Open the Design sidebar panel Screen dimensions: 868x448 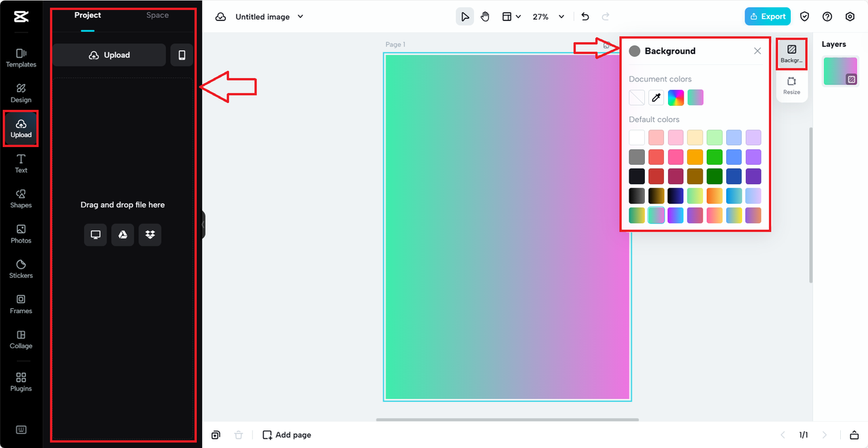(21, 93)
